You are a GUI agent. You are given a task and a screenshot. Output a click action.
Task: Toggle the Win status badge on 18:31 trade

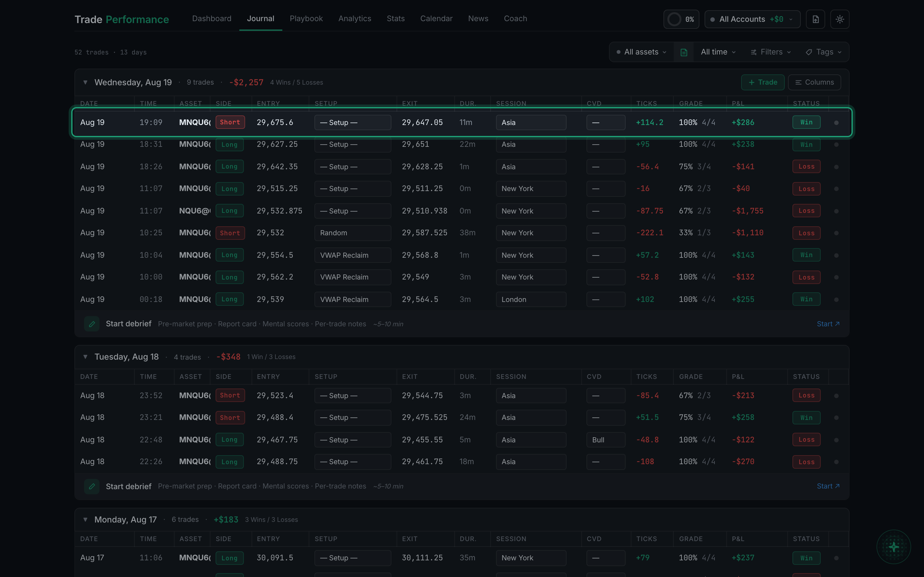806,145
